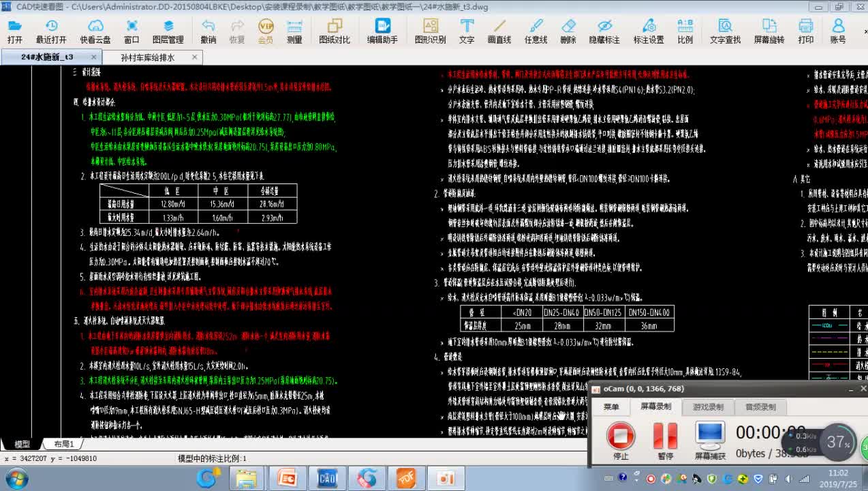Open the CAD app on the taskbar

(x=328, y=479)
